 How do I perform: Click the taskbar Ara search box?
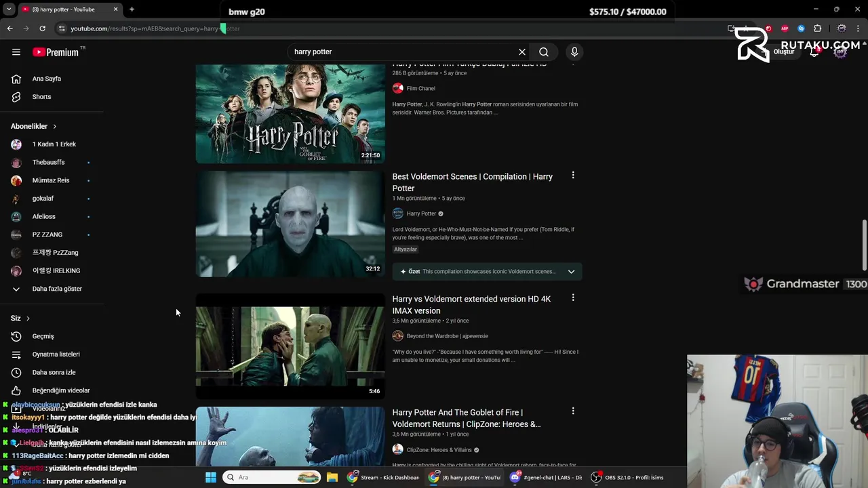(272, 477)
